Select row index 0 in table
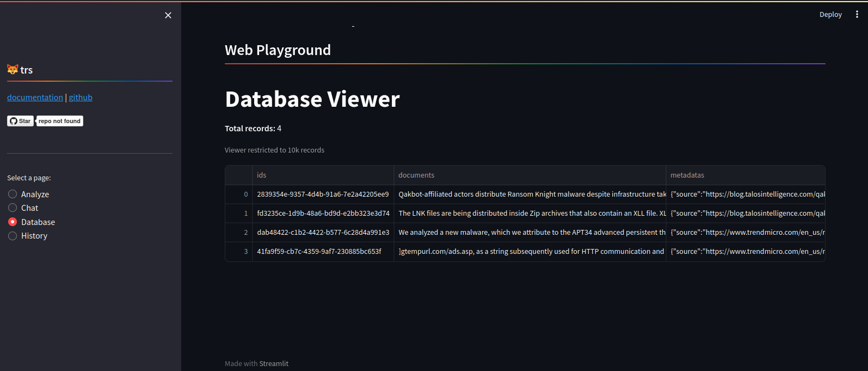This screenshot has height=371, width=868. (x=239, y=194)
